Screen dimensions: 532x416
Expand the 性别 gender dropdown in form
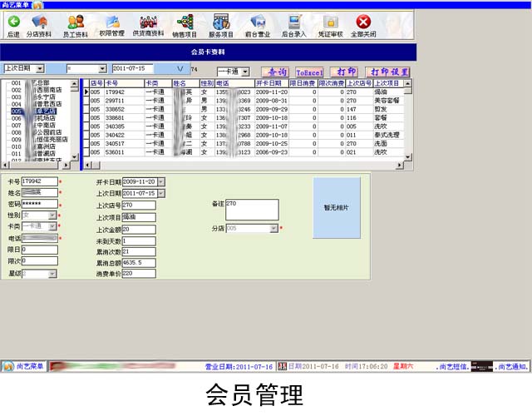(53, 215)
